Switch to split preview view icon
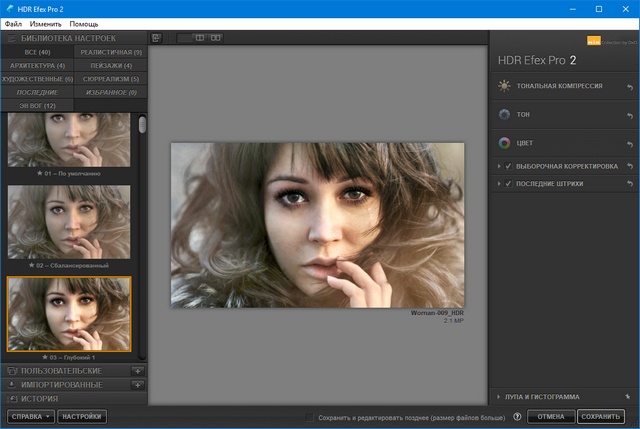 [x=199, y=38]
